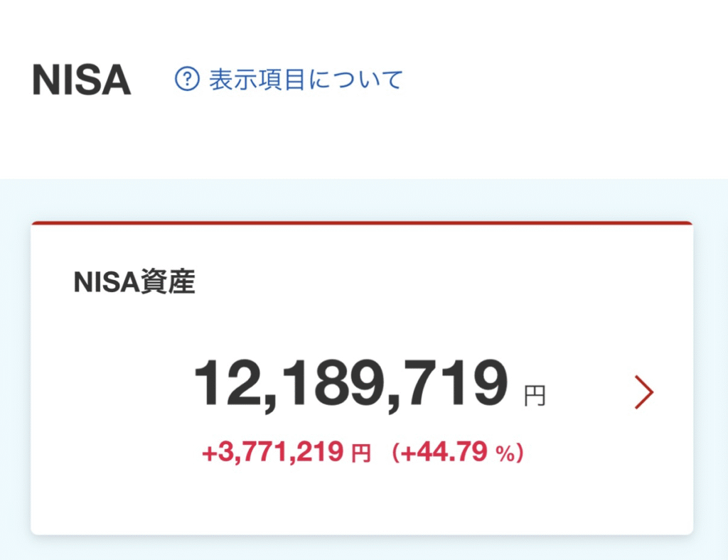728x560 pixels.
Task: Click the 円 unit after profit figure
Action: (x=361, y=454)
